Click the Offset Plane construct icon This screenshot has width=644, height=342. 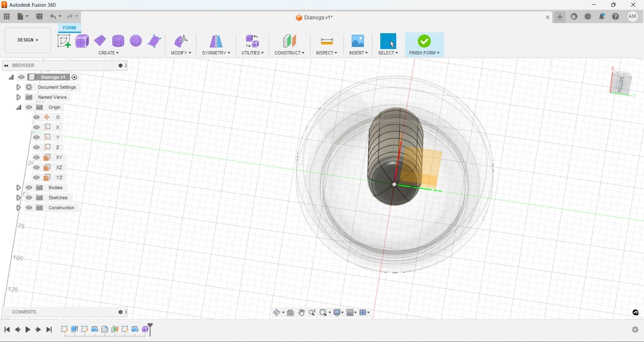point(289,41)
